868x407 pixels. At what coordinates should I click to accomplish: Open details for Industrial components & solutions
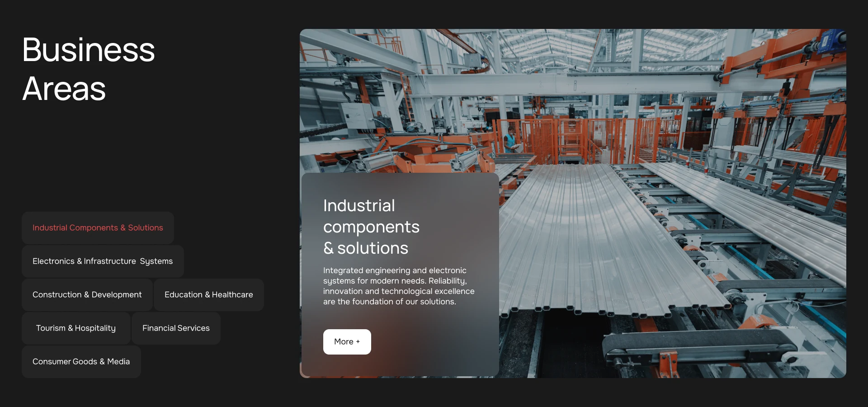click(347, 341)
